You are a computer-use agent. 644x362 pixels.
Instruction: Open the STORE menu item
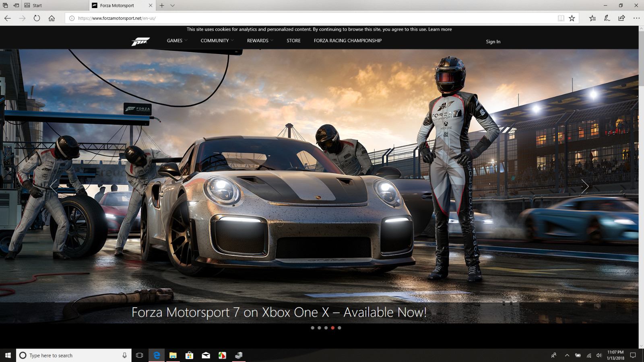tap(293, 41)
